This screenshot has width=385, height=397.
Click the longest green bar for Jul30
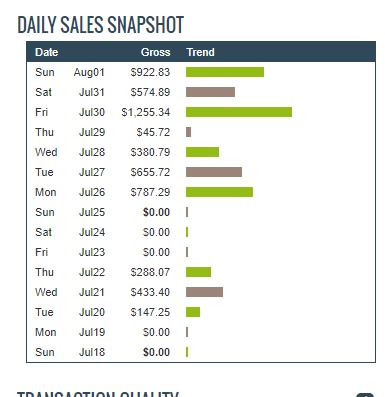click(x=239, y=112)
